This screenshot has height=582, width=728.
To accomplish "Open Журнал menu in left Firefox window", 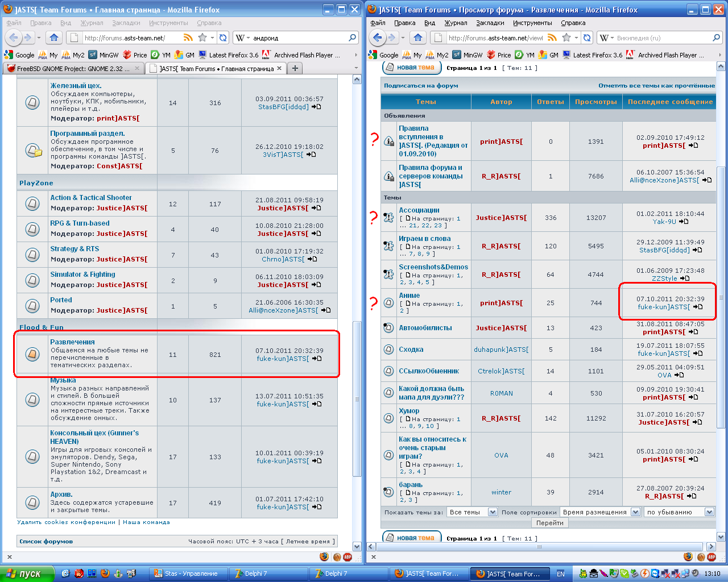I will [x=92, y=23].
